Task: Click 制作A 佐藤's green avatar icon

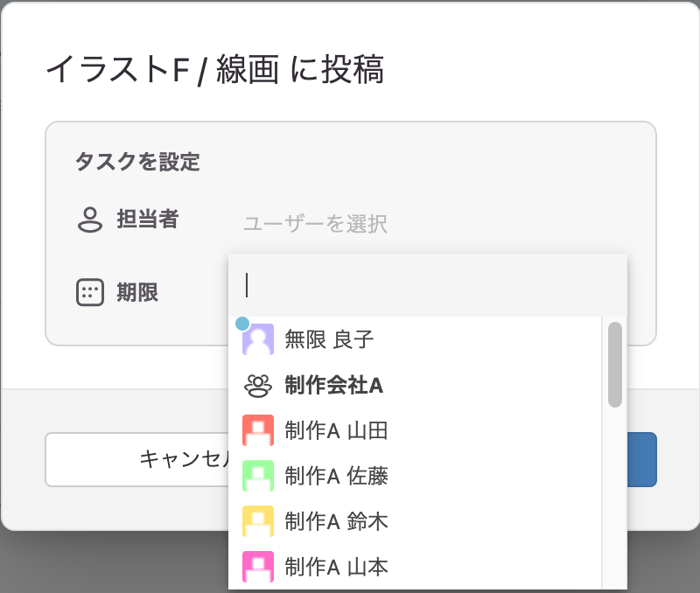Action: point(258,476)
